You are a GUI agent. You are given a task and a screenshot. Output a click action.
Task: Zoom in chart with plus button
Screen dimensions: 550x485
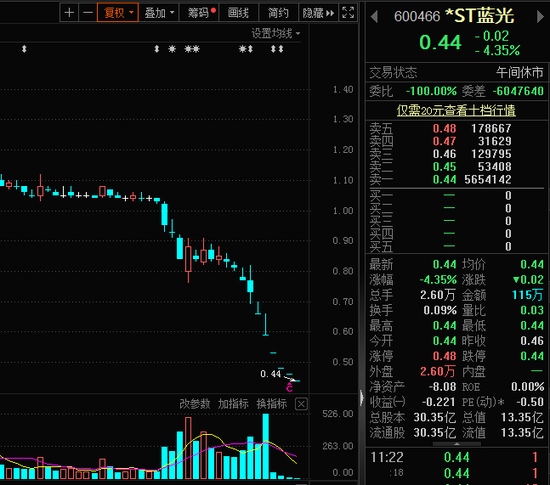pos(69,13)
